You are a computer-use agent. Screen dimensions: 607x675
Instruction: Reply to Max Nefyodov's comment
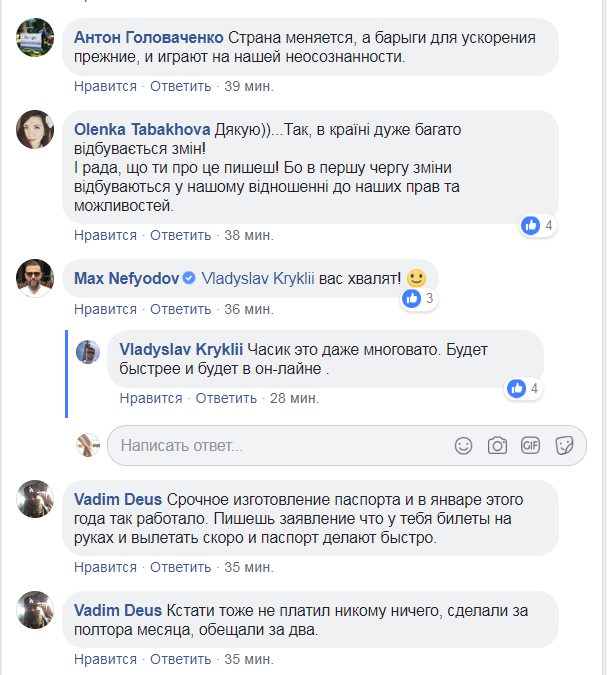[178, 308]
